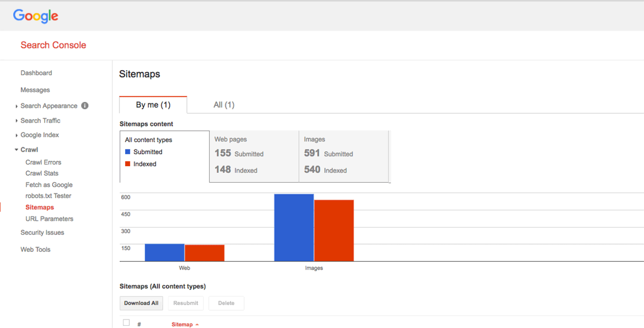
Task: Click the 150 y-axis label
Action: 126,248
